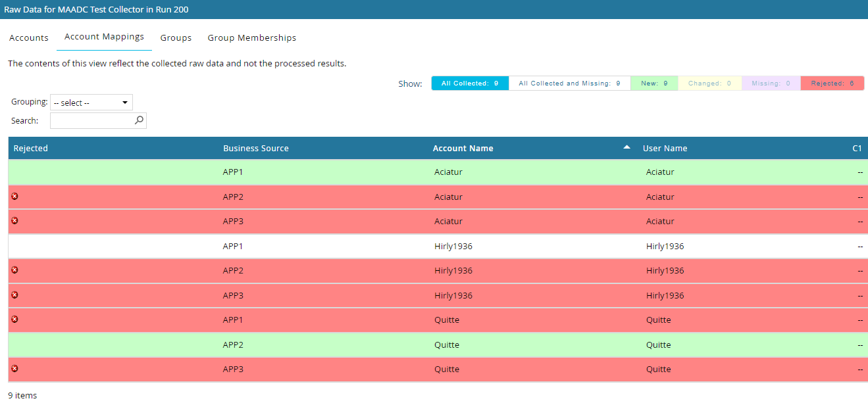Screen dimensions: 868x405
Task: Click the search magnifier icon
Action: (x=139, y=120)
